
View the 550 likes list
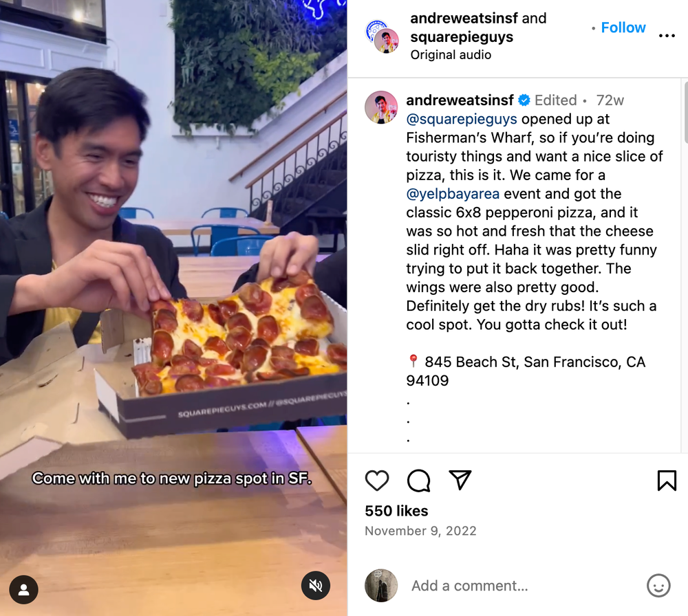tap(396, 511)
